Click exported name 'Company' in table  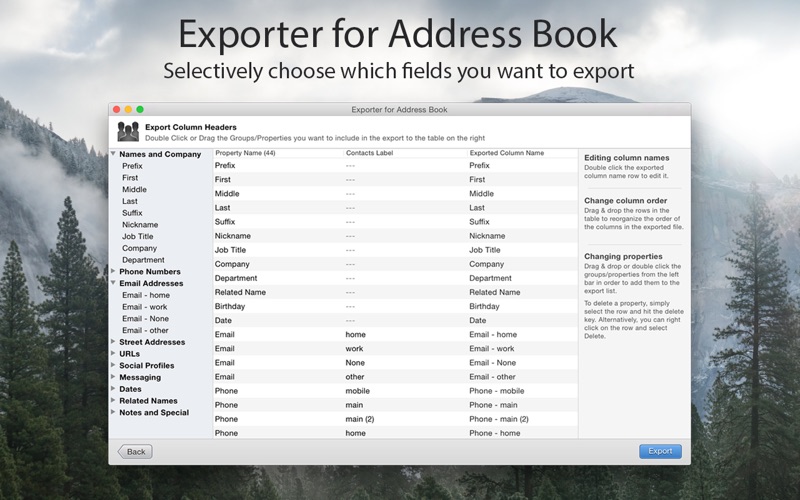click(487, 264)
